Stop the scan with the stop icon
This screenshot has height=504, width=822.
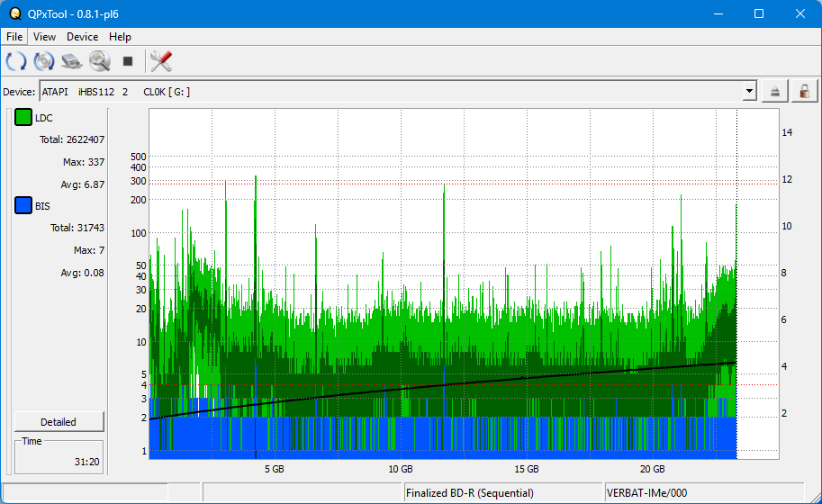[x=128, y=61]
